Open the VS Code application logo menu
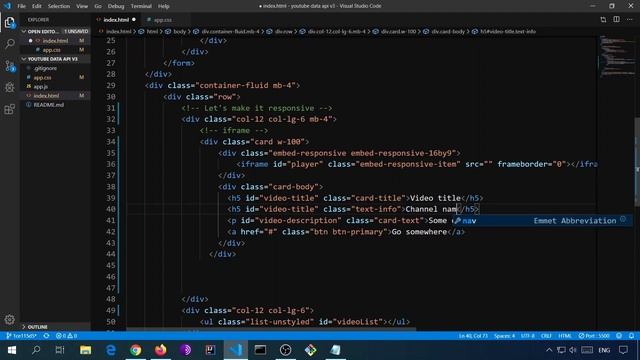The width and height of the screenshot is (640, 360). (7, 6)
